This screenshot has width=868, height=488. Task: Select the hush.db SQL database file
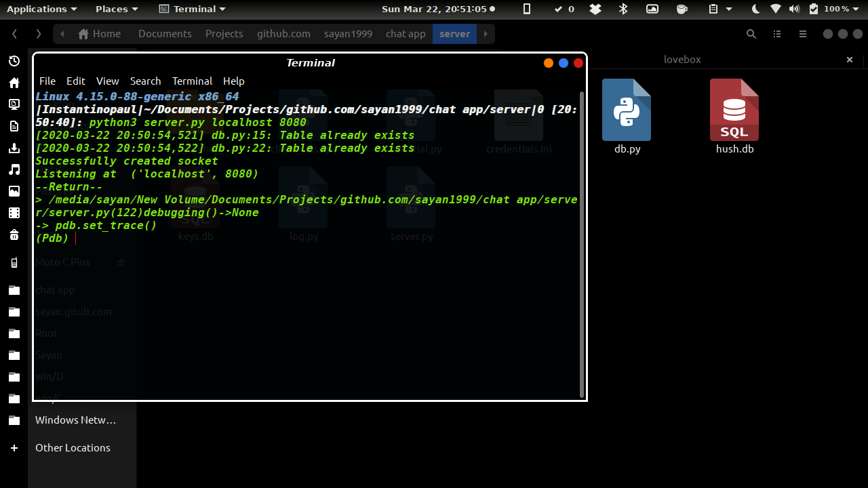tap(734, 116)
